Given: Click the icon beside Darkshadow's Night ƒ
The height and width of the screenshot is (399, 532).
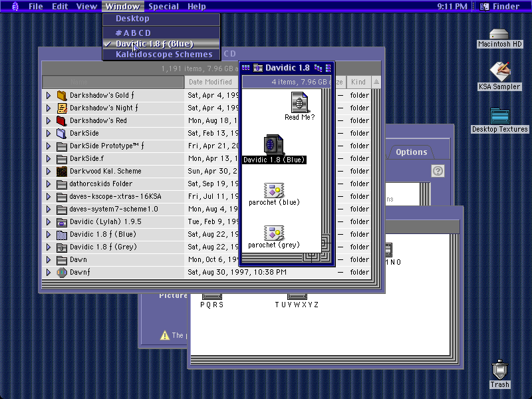Looking at the screenshot, I should click(x=62, y=108).
